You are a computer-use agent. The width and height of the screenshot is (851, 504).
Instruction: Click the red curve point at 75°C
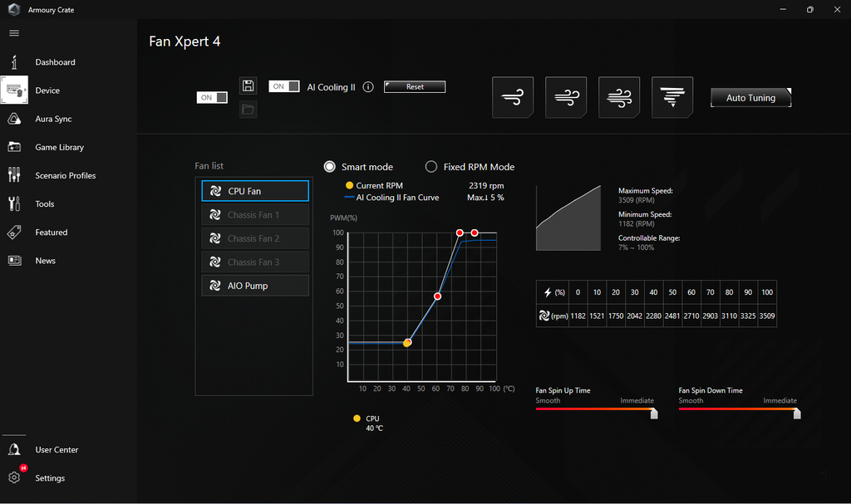pos(460,232)
